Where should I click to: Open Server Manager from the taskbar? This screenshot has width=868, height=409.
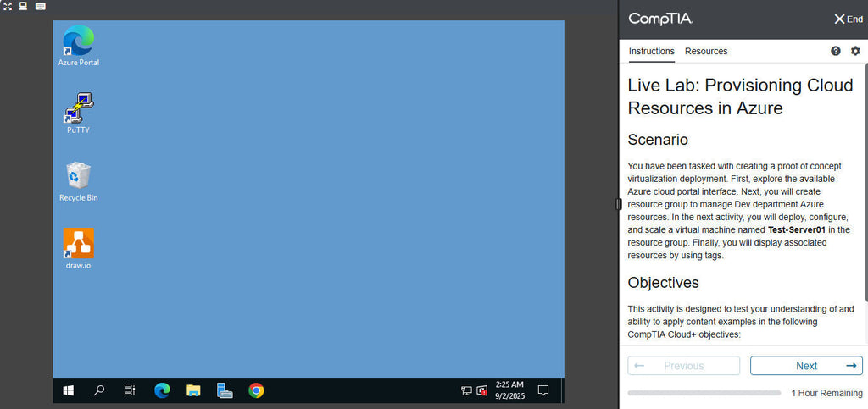(225, 390)
